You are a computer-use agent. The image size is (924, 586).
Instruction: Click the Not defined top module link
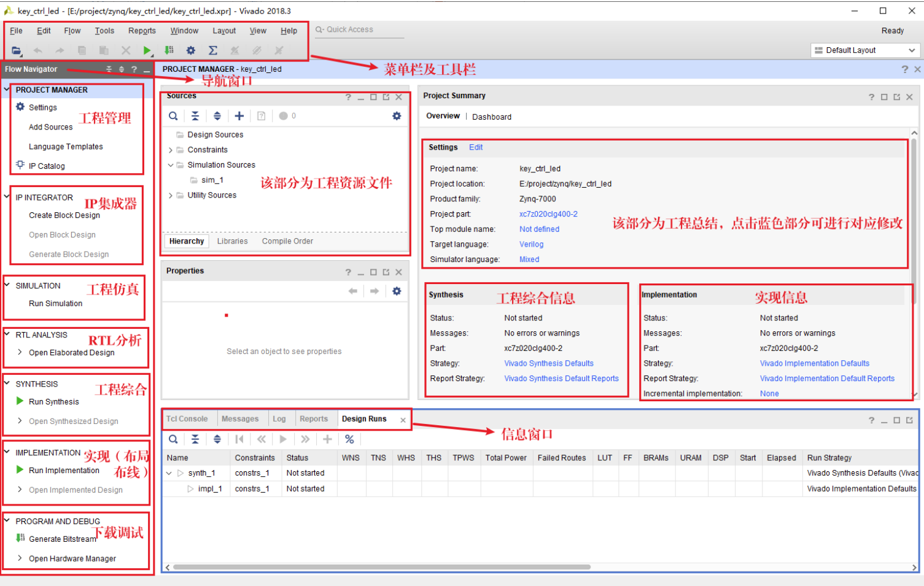pos(539,229)
